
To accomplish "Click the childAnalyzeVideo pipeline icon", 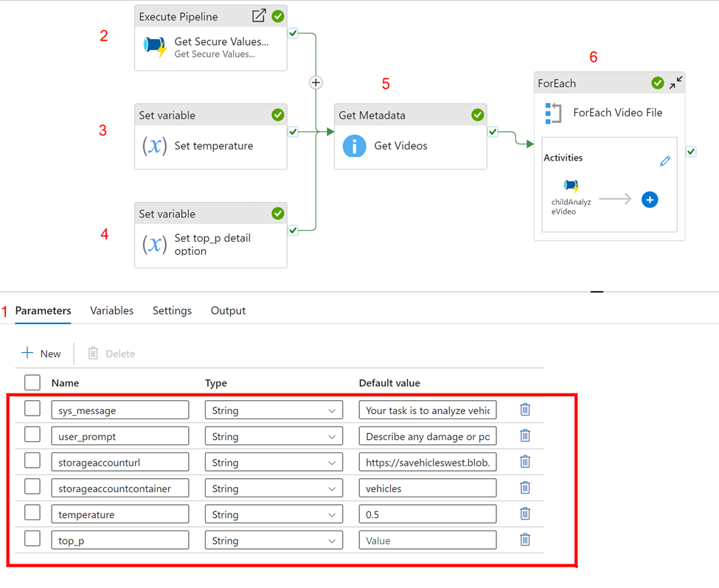I will point(572,186).
